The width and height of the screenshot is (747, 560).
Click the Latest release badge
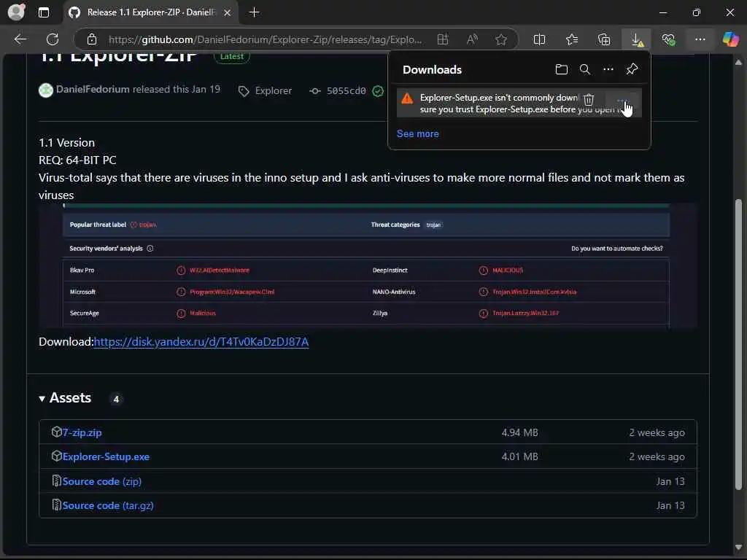coord(232,56)
